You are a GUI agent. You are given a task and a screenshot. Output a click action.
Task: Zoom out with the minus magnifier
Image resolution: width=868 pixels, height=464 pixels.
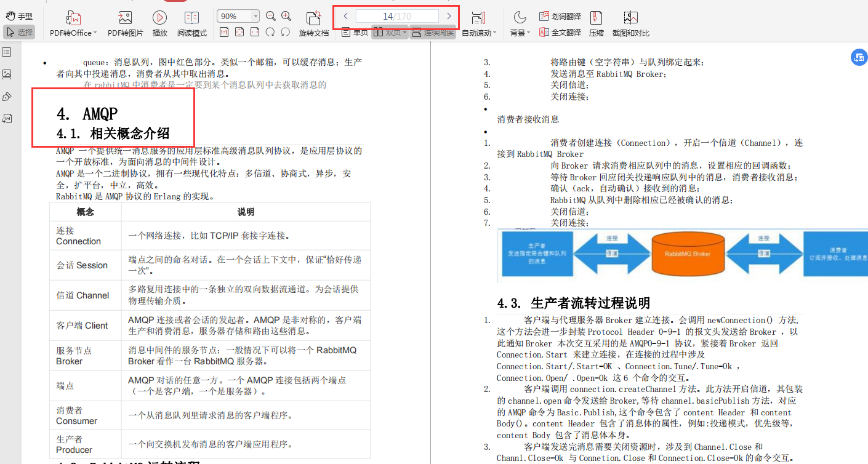click(270, 16)
